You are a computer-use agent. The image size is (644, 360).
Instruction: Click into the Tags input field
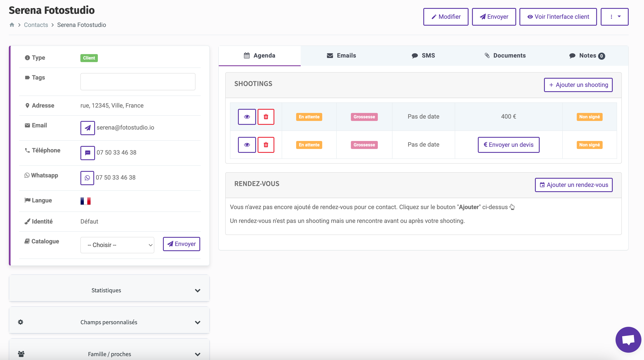tap(138, 81)
